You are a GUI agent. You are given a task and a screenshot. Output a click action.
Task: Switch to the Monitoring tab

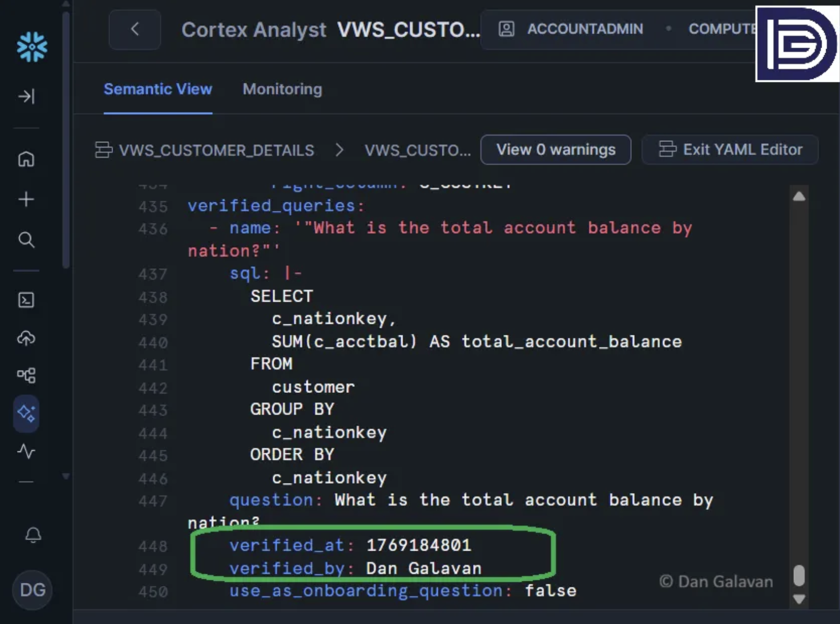pyautogui.click(x=282, y=89)
